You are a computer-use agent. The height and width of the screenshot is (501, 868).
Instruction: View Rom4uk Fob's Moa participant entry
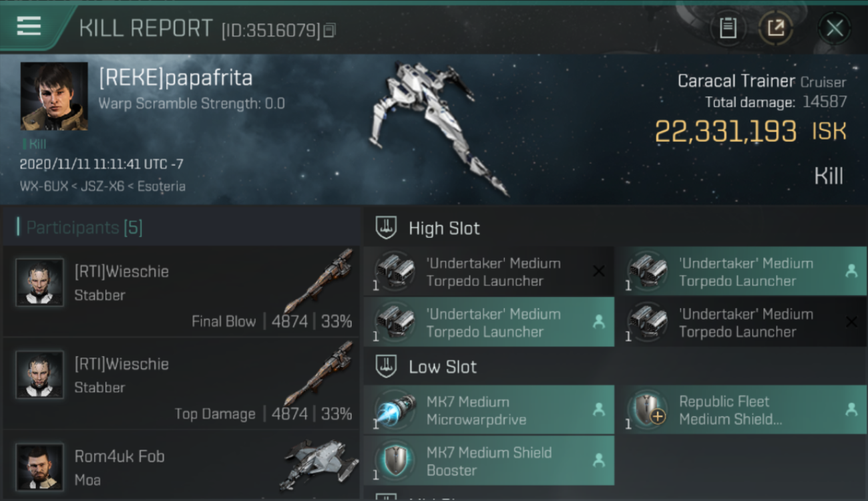click(x=182, y=466)
